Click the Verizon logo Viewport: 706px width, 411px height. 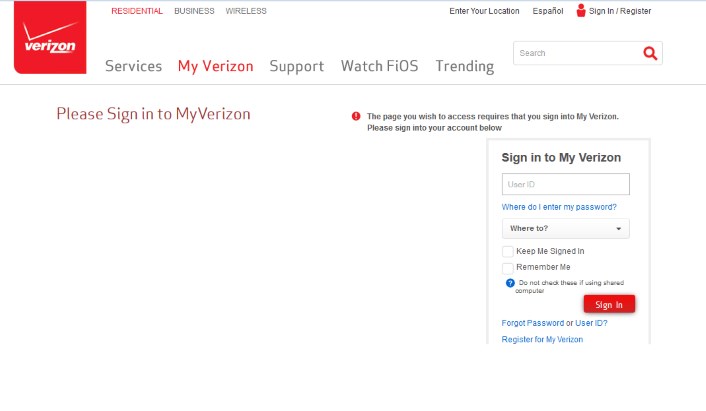point(50,37)
